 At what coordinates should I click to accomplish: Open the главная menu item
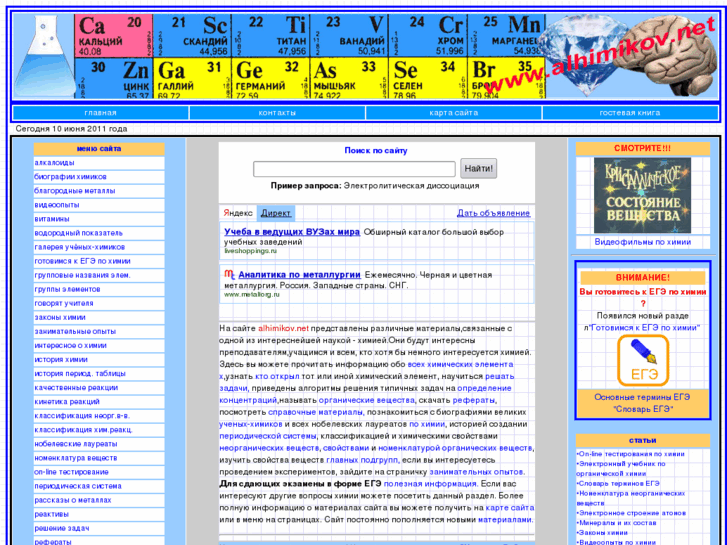pos(101,113)
